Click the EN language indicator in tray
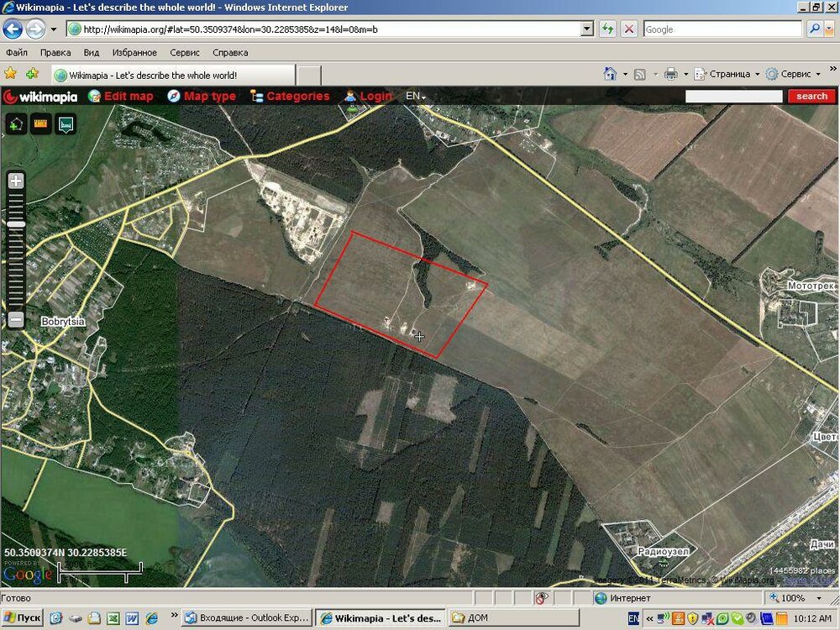The width and height of the screenshot is (840, 630). coord(633,618)
